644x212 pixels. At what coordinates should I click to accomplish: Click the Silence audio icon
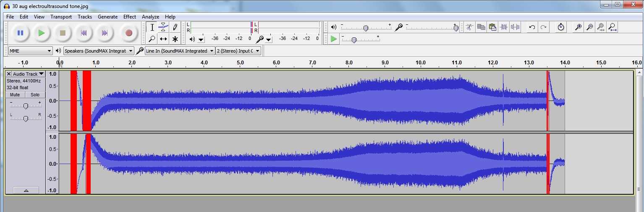point(515,27)
